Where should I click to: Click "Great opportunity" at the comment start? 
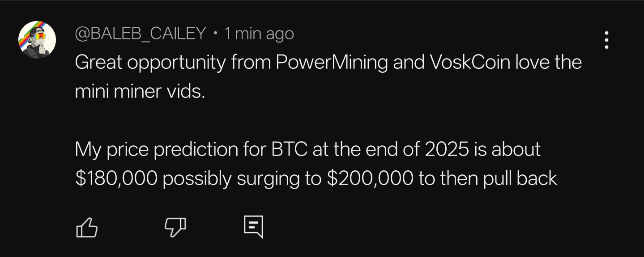tap(150, 63)
